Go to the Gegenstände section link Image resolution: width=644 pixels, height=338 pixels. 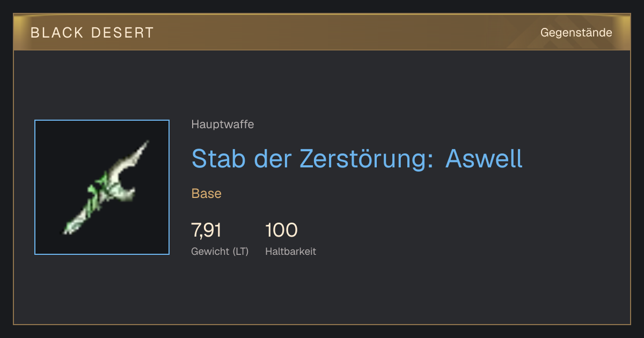coord(576,33)
